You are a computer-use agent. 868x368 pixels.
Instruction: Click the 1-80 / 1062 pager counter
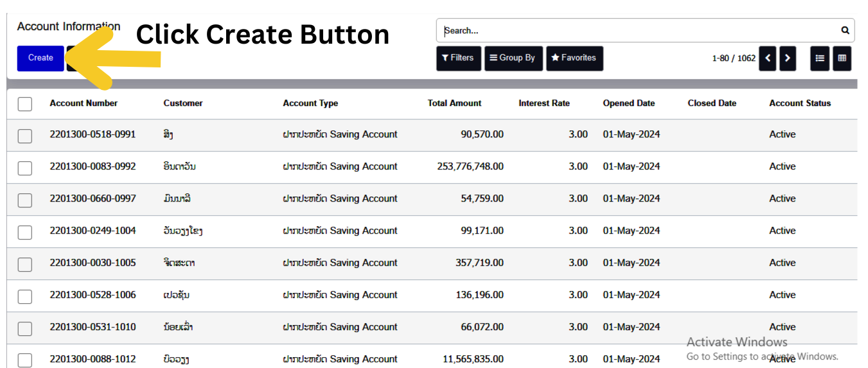733,58
